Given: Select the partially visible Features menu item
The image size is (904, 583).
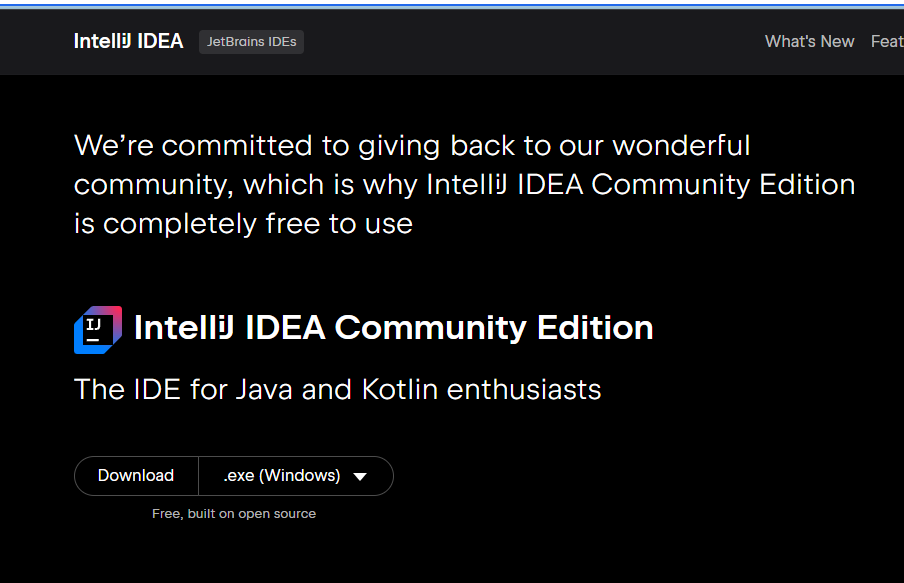Looking at the screenshot, I should point(887,41).
